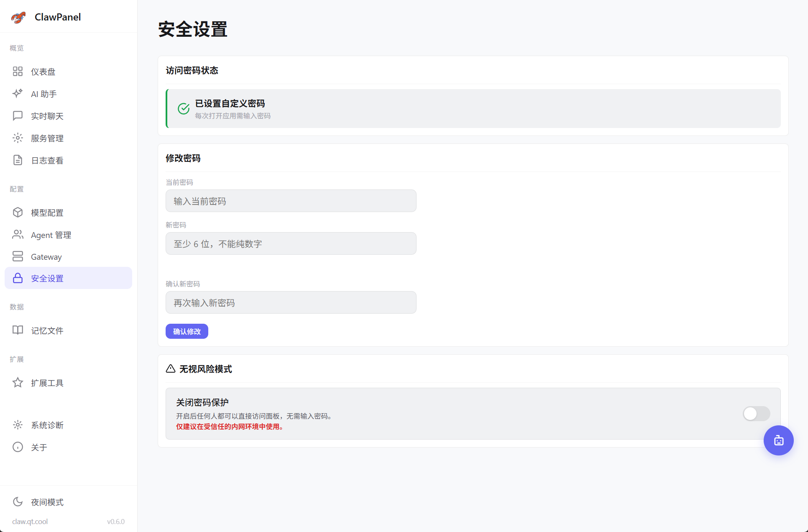Click the ClawPanel lobster logo

18,17
